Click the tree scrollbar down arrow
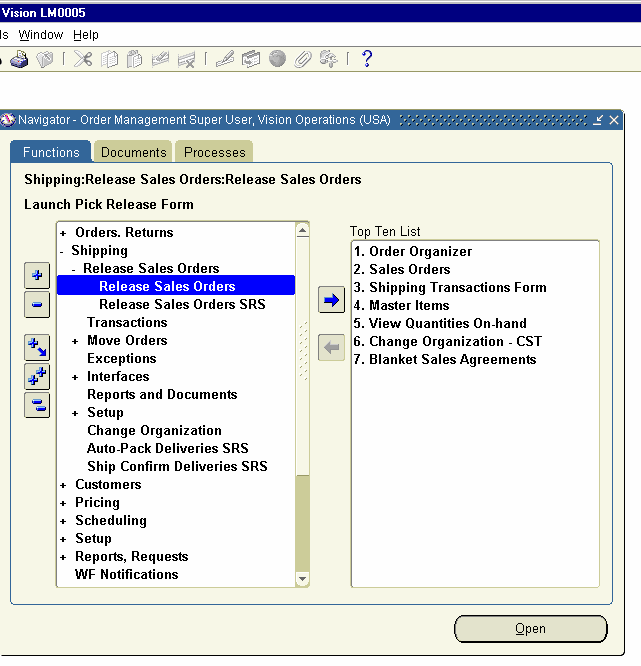Screen dimensions: 641x666 click(302, 579)
